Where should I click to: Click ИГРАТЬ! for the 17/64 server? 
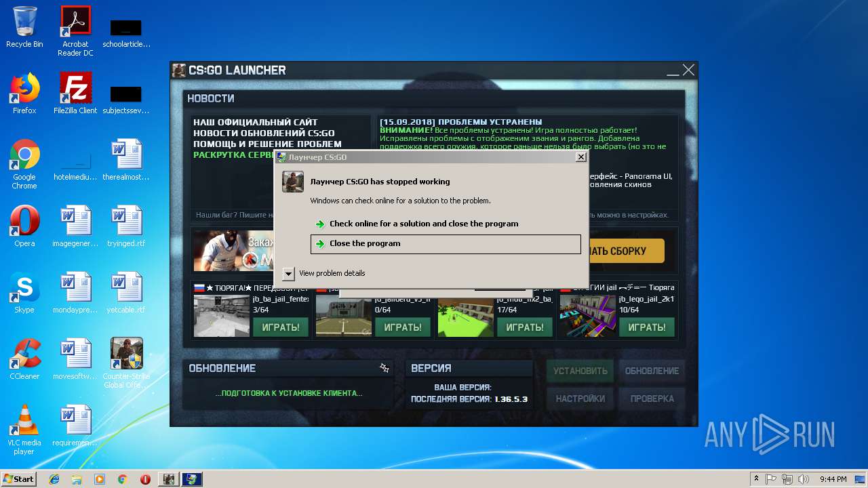(525, 327)
